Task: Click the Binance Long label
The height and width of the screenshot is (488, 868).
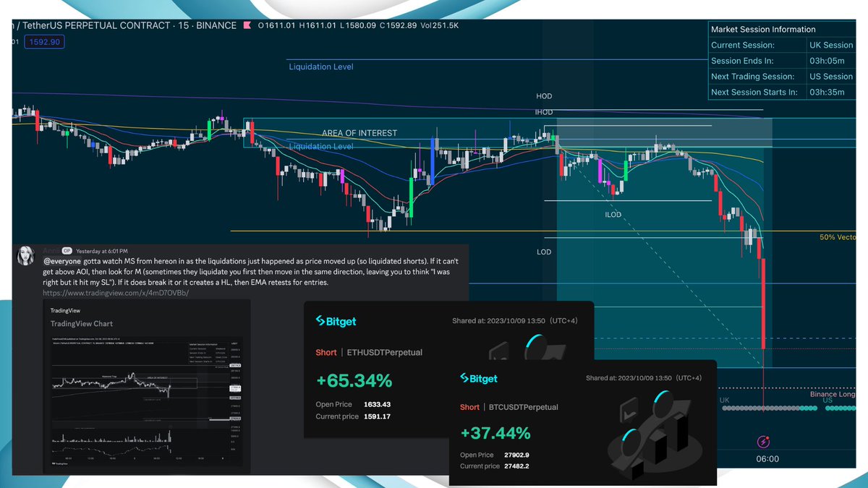Action: coord(833,394)
